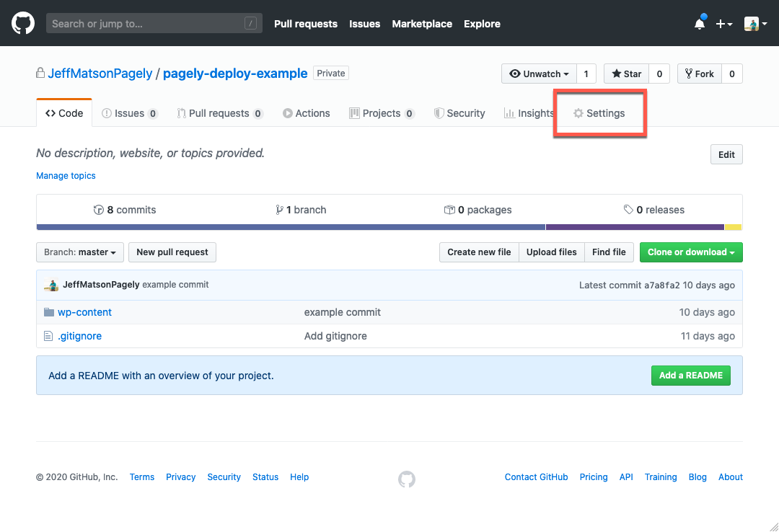Open the wp-content row's example commit message
Viewport: 779px width, 532px height.
coord(343,312)
